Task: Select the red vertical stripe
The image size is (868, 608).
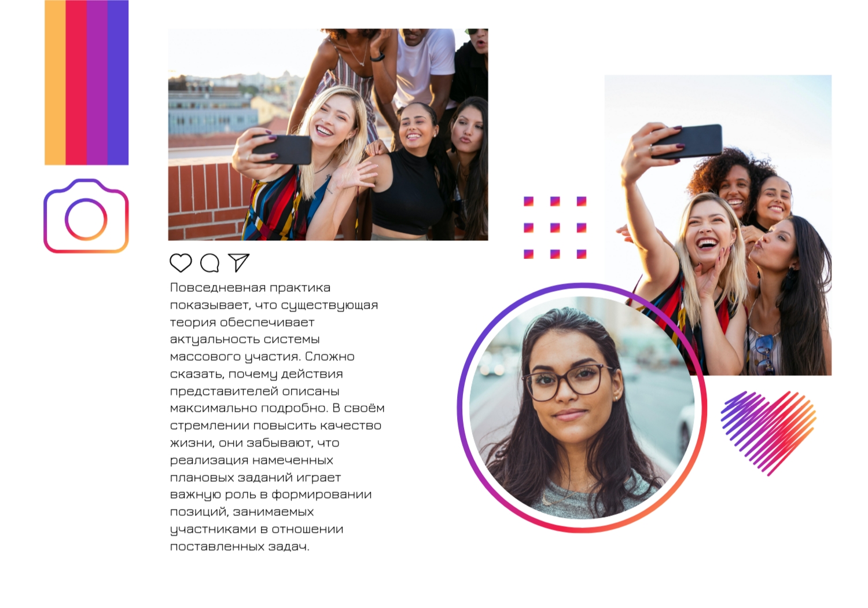Action: [x=76, y=82]
